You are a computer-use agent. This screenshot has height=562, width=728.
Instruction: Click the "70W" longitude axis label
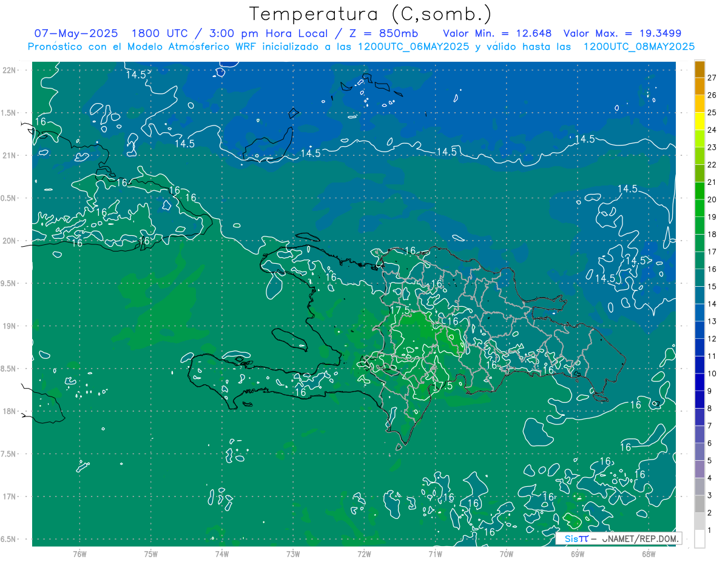tap(507, 554)
